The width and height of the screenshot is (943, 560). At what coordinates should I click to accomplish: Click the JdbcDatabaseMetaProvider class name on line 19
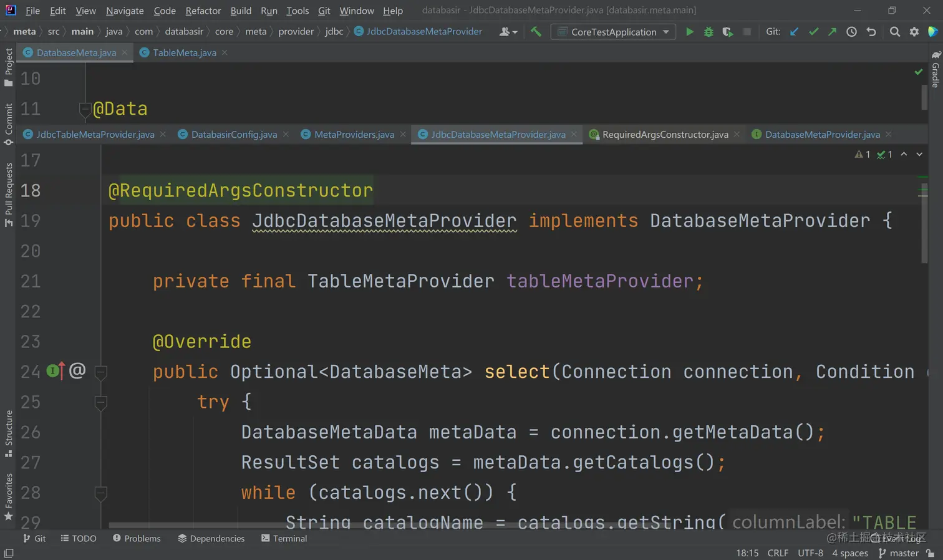tap(384, 221)
